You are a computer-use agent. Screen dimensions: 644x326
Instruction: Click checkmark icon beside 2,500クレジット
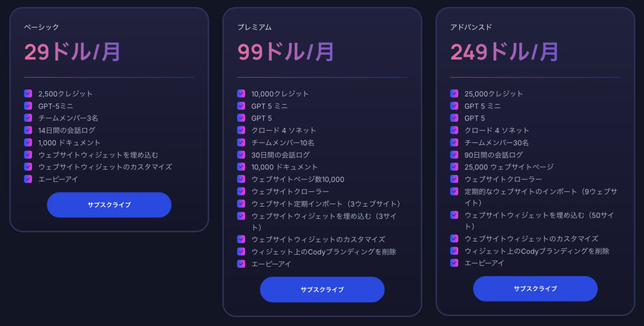[28, 93]
